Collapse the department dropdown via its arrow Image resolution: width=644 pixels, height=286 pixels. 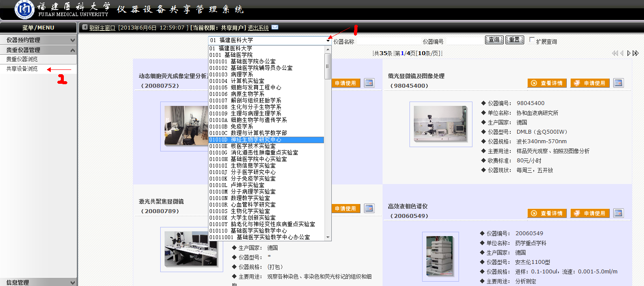click(x=328, y=40)
